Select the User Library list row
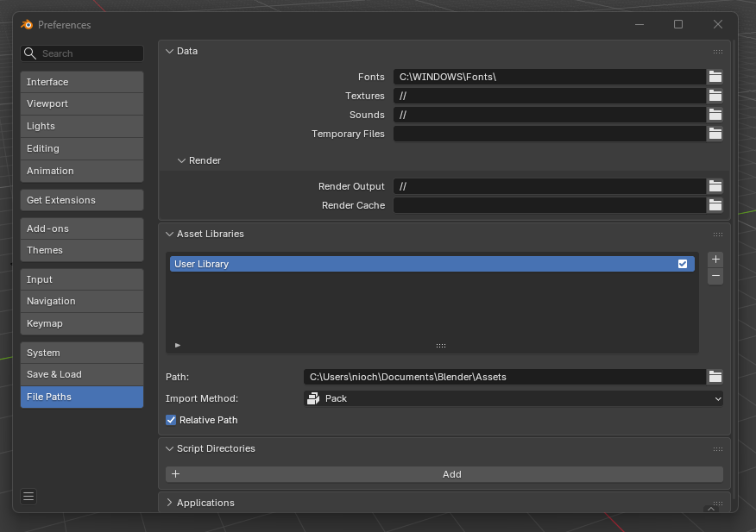 432,264
